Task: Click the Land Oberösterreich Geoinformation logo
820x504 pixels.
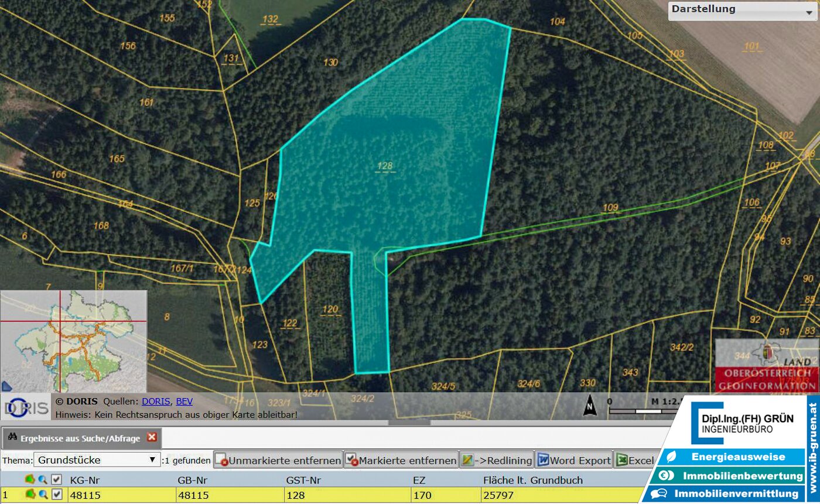Action: 766,366
